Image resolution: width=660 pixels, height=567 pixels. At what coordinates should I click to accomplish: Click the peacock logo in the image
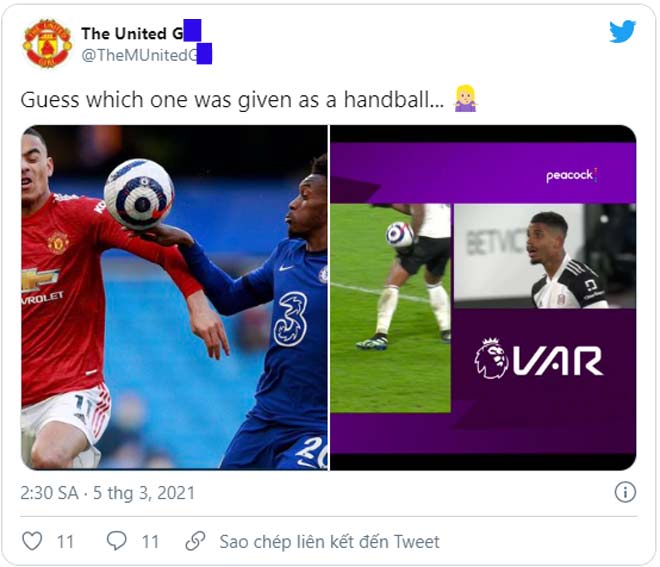[x=571, y=175]
